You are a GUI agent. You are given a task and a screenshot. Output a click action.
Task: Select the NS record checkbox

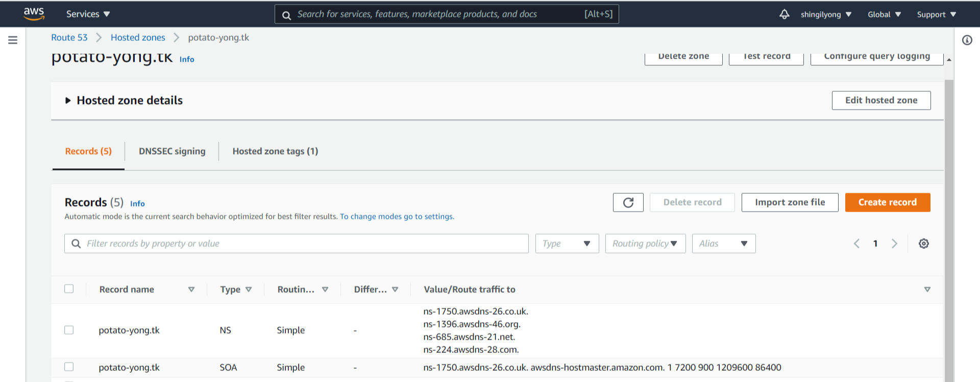(x=69, y=330)
